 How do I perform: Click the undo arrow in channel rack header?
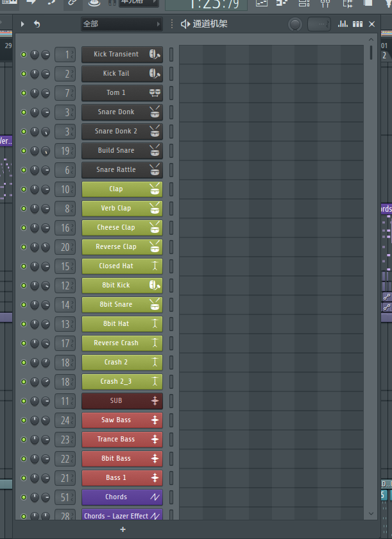coord(37,24)
